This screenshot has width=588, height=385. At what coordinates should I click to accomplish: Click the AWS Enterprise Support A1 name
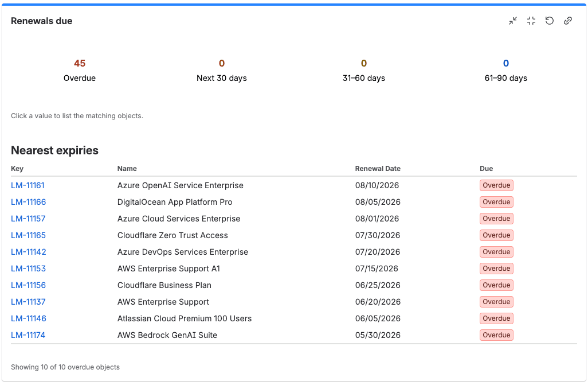coord(168,269)
